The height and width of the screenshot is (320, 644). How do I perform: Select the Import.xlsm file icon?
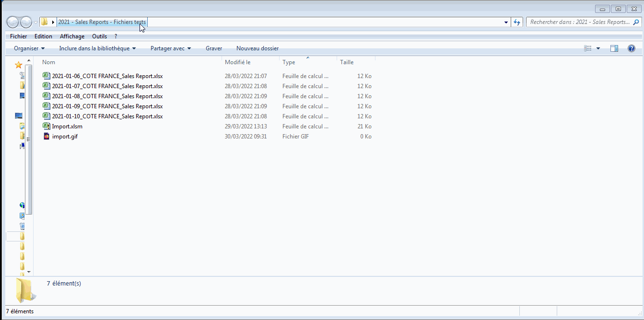(47, 126)
